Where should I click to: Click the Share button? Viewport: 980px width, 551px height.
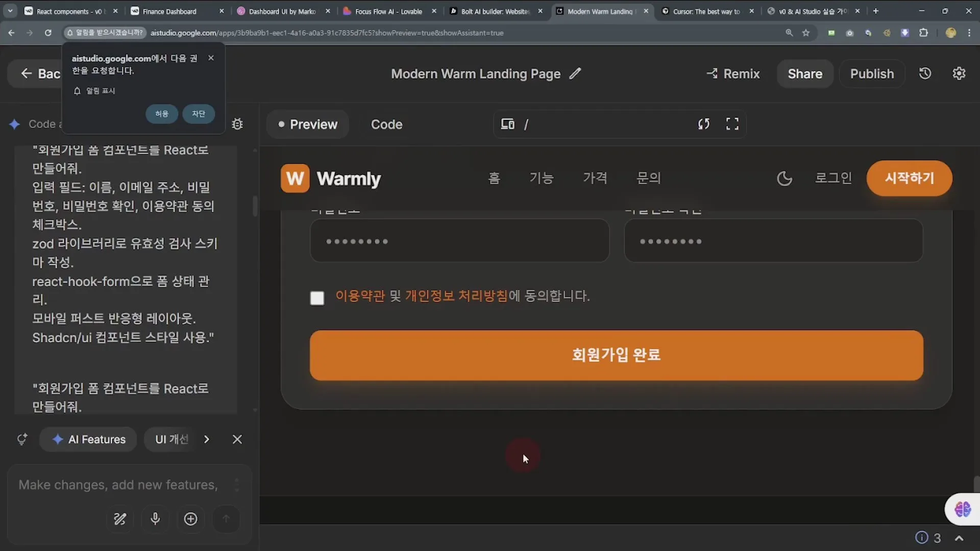(805, 73)
